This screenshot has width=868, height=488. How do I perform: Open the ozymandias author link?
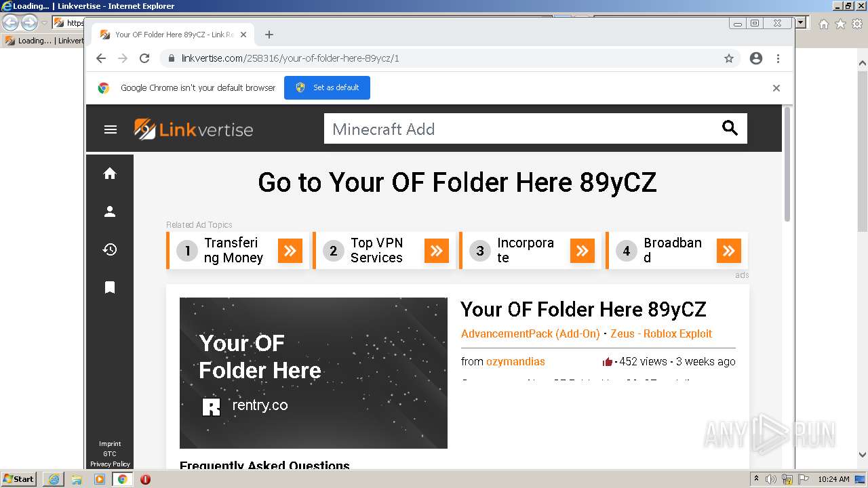click(515, 362)
